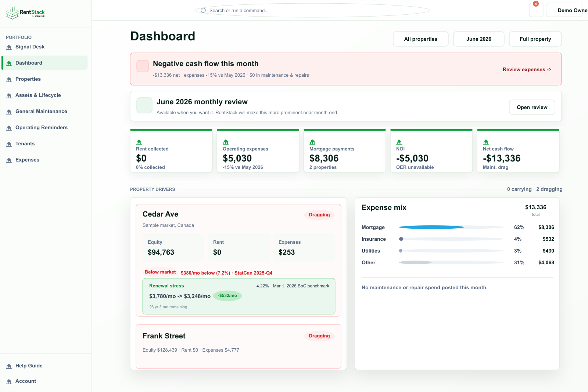
Task: Click Frank Street equity and expenses summary line
Action: pos(191,350)
